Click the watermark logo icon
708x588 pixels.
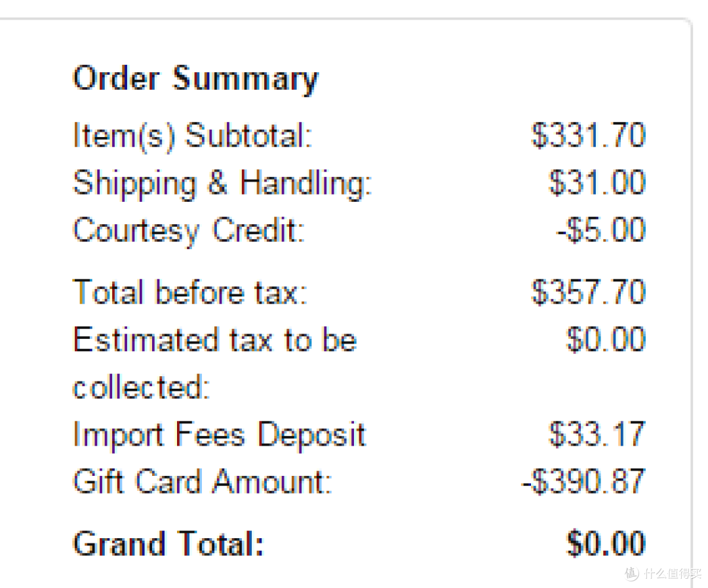pyautogui.click(x=632, y=574)
